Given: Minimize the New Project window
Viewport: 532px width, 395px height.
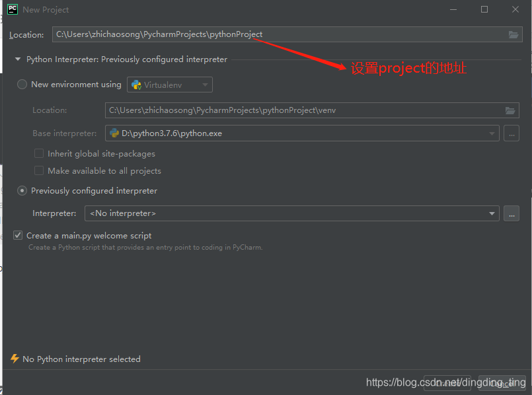Looking at the screenshot, I should pos(453,9).
